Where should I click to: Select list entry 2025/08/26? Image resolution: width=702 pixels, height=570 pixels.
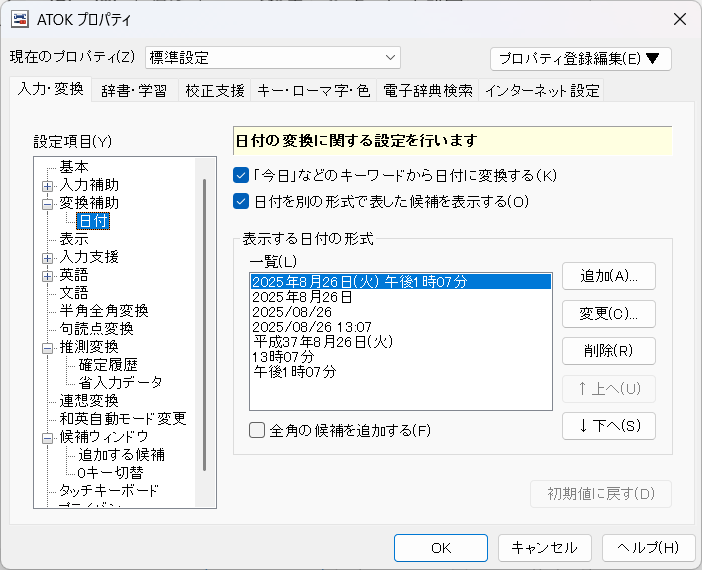[x=401, y=312]
